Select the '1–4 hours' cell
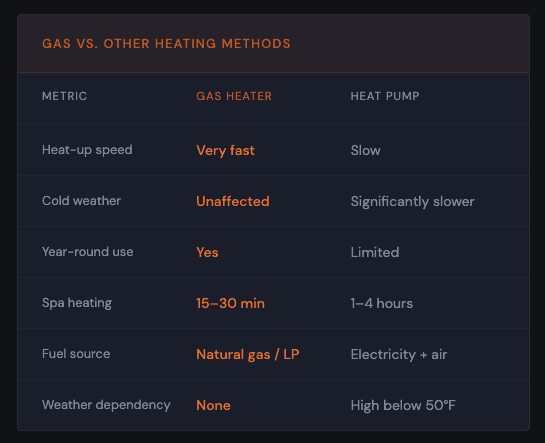This screenshot has width=545, height=443. point(381,303)
